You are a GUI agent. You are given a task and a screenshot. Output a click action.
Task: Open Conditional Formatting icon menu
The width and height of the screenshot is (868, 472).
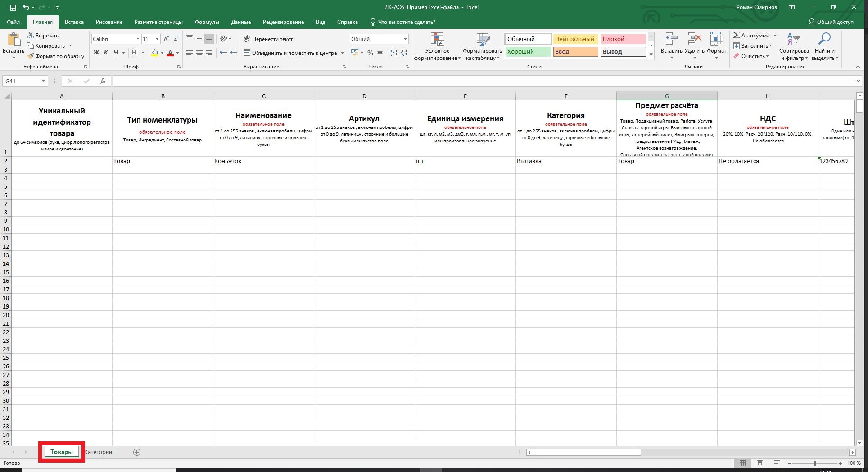coord(437,41)
